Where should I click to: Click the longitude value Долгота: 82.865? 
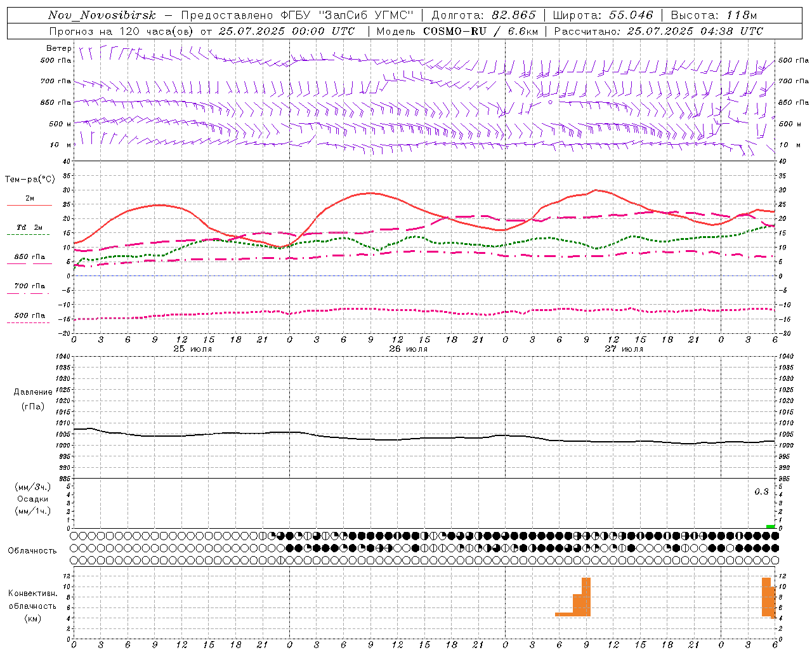tap(483, 15)
